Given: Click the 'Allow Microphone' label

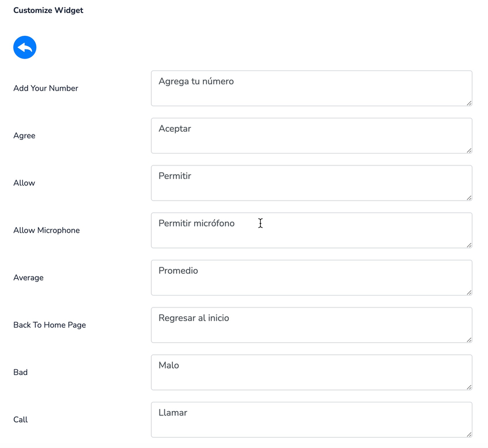Looking at the screenshot, I should (x=47, y=231).
